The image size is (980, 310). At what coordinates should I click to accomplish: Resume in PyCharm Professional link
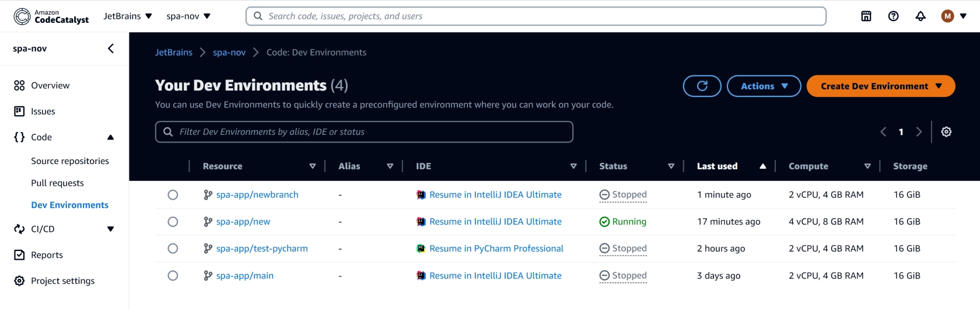pos(496,249)
